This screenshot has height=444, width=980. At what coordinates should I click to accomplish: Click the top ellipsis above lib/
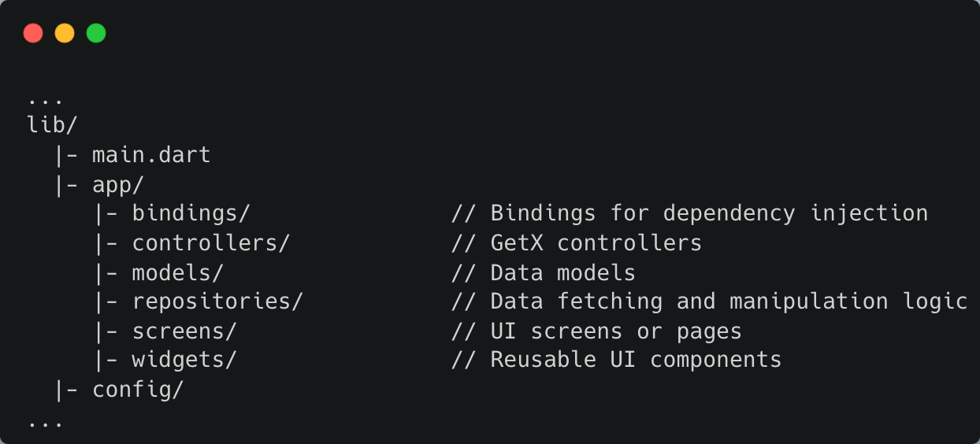[45, 100]
